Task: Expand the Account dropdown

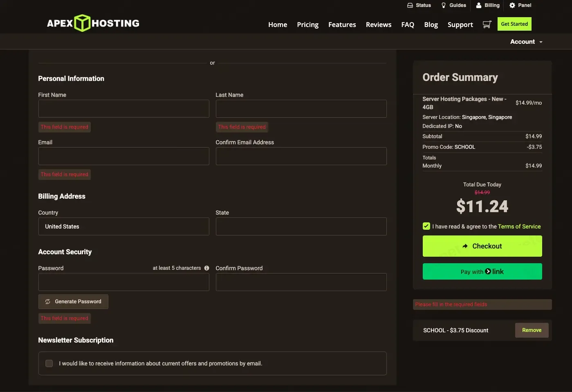Action: (526, 42)
